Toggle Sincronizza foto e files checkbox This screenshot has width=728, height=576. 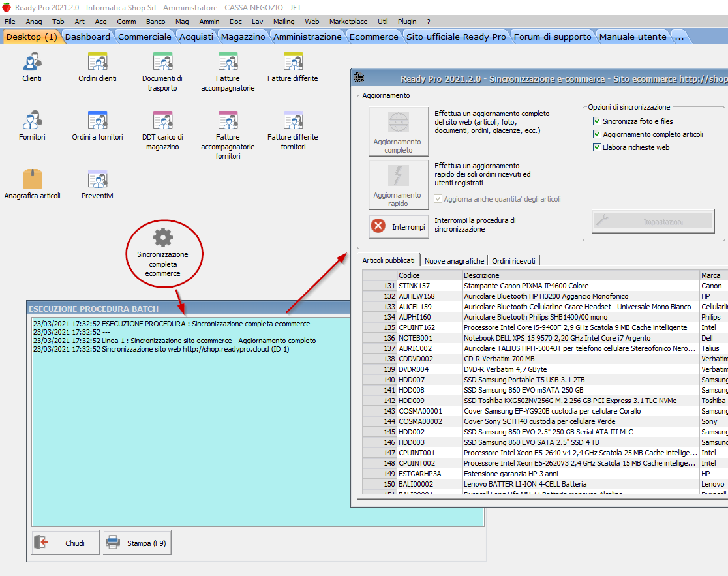597,121
